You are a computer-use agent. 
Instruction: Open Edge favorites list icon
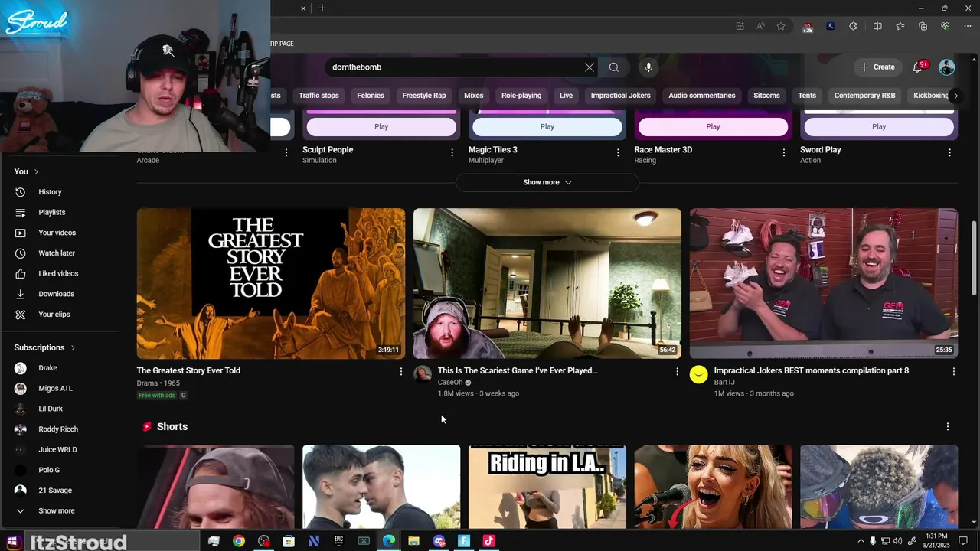900,26
